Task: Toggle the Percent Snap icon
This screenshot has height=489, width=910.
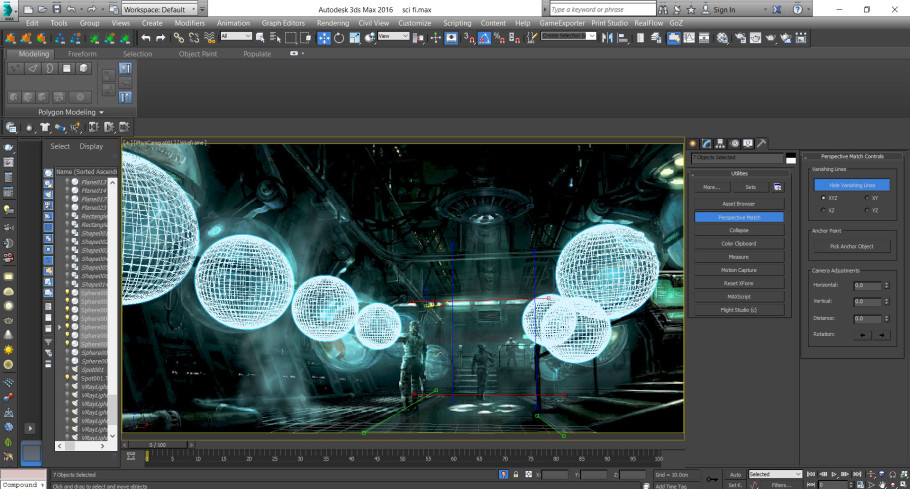Action: pyautogui.click(x=499, y=38)
